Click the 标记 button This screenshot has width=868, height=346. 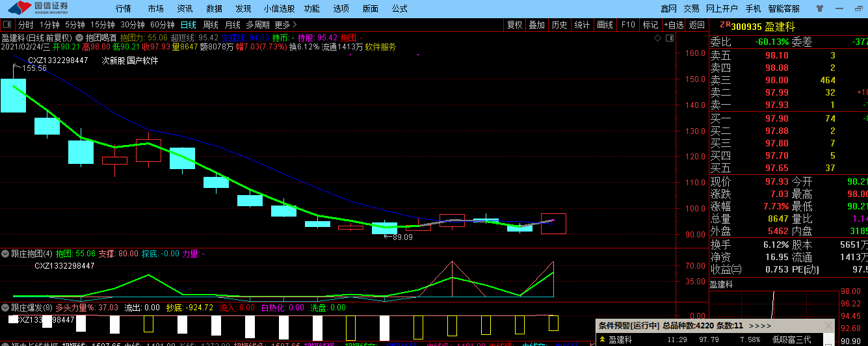click(x=650, y=25)
